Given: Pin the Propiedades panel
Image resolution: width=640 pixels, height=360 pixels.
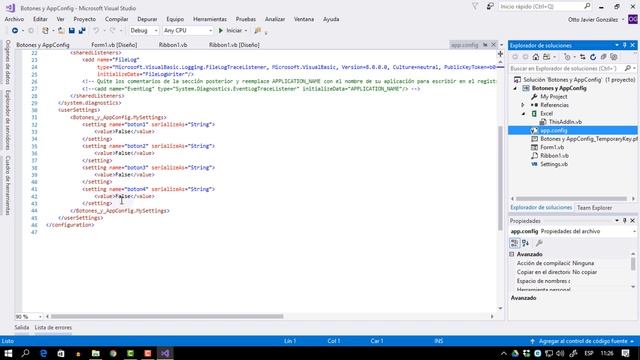Looking at the screenshot, I should coord(624,220).
